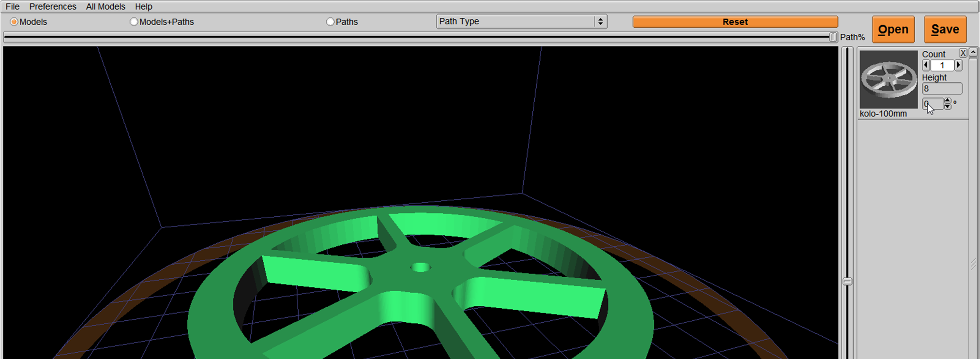This screenshot has height=359, width=980.
Task: Open the All Models menu
Action: click(x=106, y=6)
